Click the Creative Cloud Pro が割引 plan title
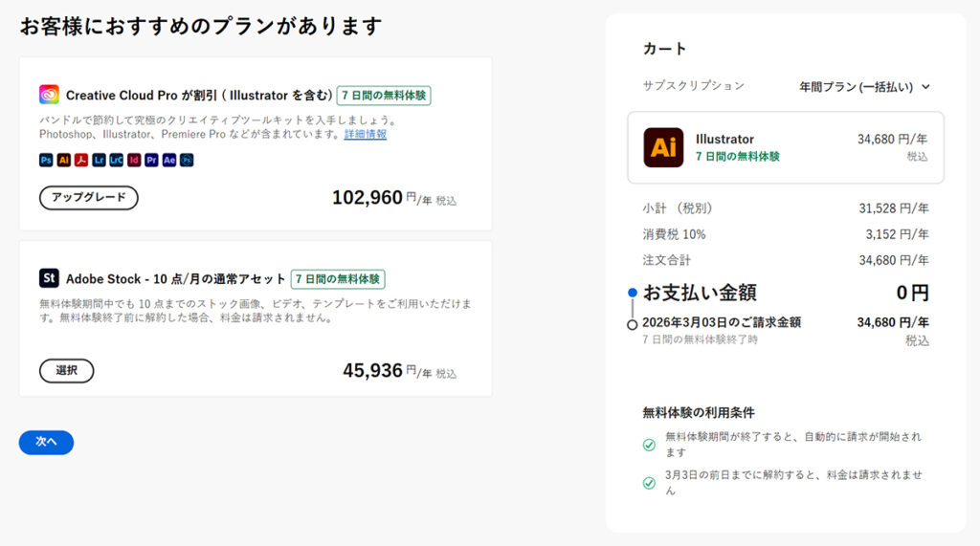The height and width of the screenshot is (546, 980). (x=199, y=96)
